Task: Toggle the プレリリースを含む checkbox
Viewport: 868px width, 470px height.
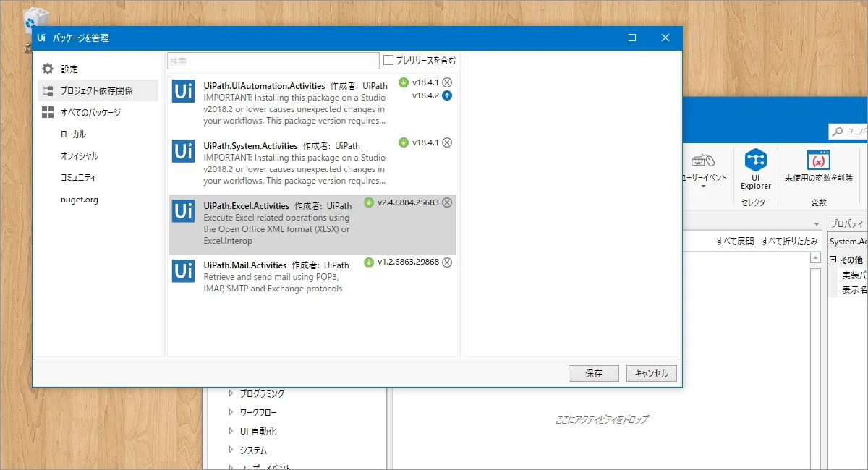Action: pos(388,60)
